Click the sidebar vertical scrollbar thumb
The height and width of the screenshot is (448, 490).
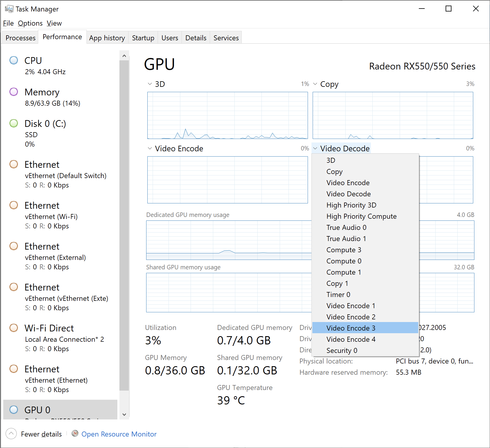tap(124, 225)
